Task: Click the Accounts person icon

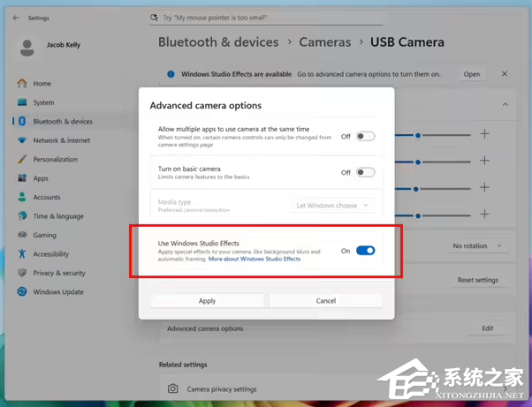Action: pos(22,197)
